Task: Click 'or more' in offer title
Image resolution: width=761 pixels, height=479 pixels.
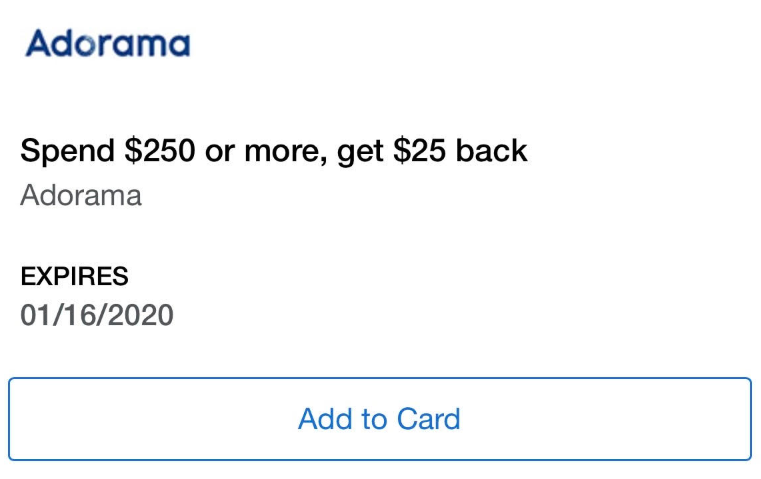Action: pyautogui.click(x=266, y=151)
